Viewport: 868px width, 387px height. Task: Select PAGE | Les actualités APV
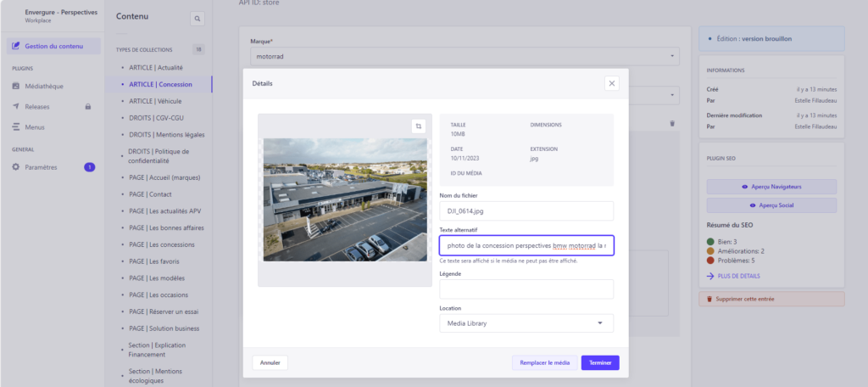(165, 210)
